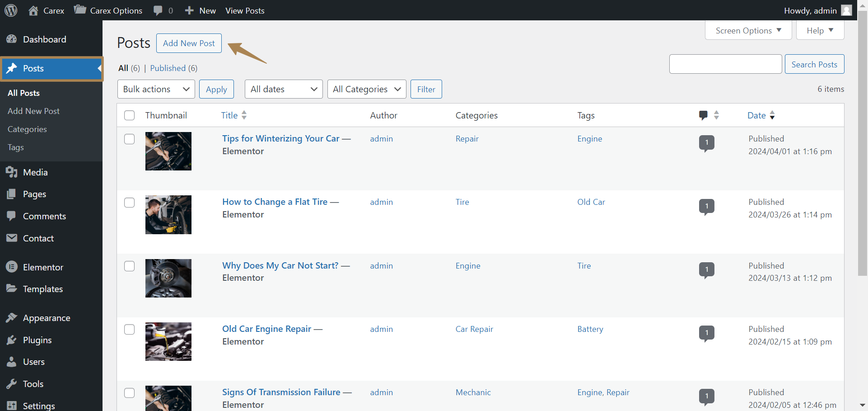Click the page vertical scrollbar
Viewport: 868px width, 411px height.
coord(862,142)
